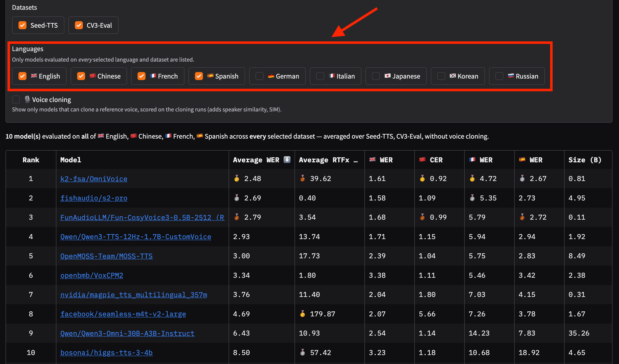Click the gold medal beside 179.87 RTFx
Viewport: 619px width, 364px height.
point(303,314)
